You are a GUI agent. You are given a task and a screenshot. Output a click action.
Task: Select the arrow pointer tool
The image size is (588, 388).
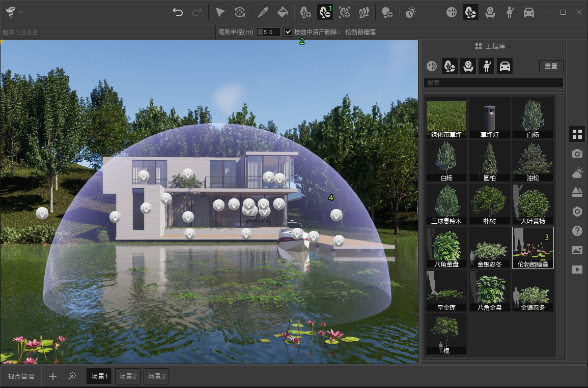point(220,12)
